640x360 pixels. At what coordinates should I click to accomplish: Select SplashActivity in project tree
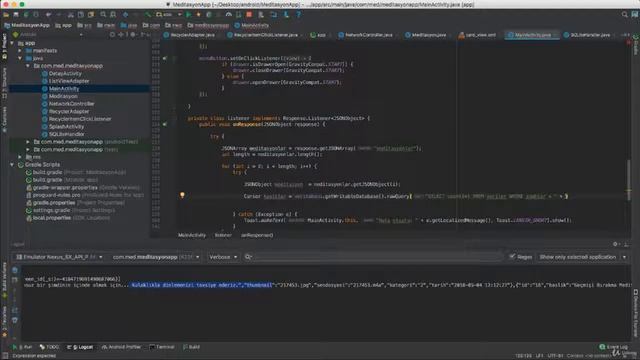[63, 127]
